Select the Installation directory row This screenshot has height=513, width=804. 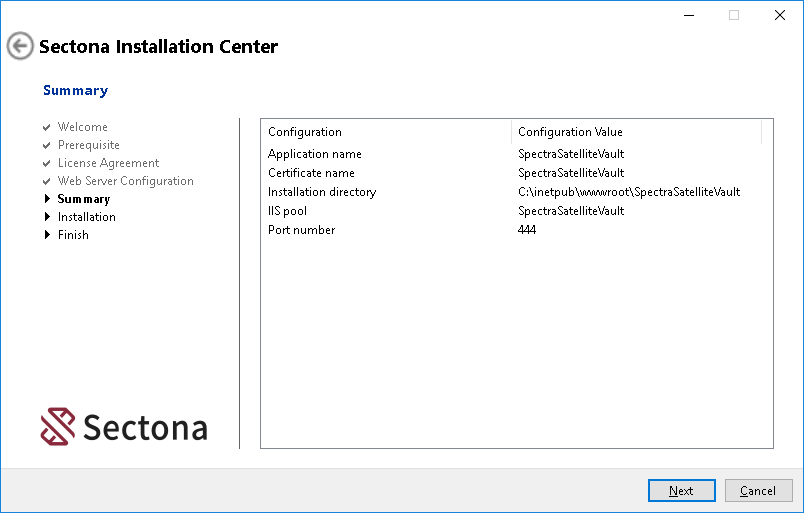click(321, 192)
